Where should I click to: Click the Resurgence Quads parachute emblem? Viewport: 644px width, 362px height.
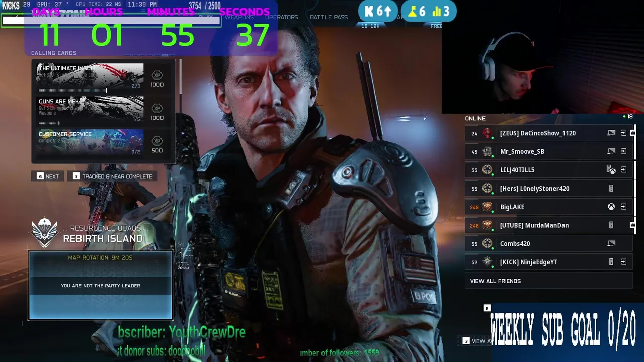point(45,232)
